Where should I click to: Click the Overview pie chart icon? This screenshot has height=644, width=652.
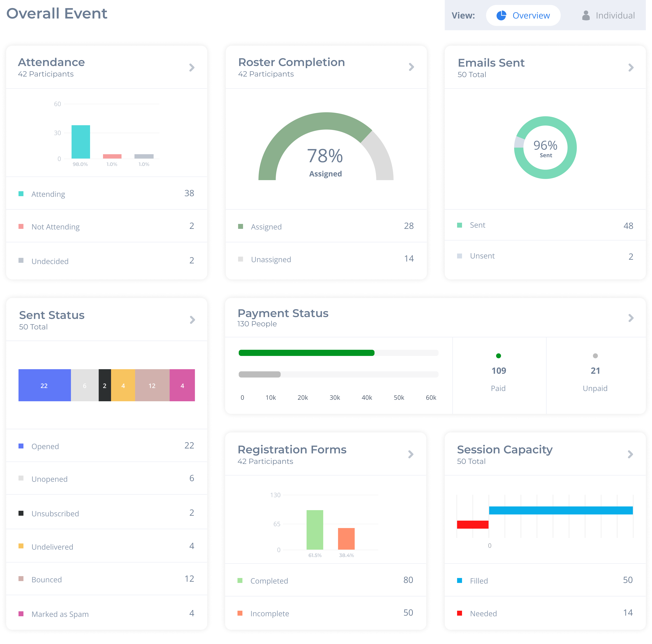501,16
